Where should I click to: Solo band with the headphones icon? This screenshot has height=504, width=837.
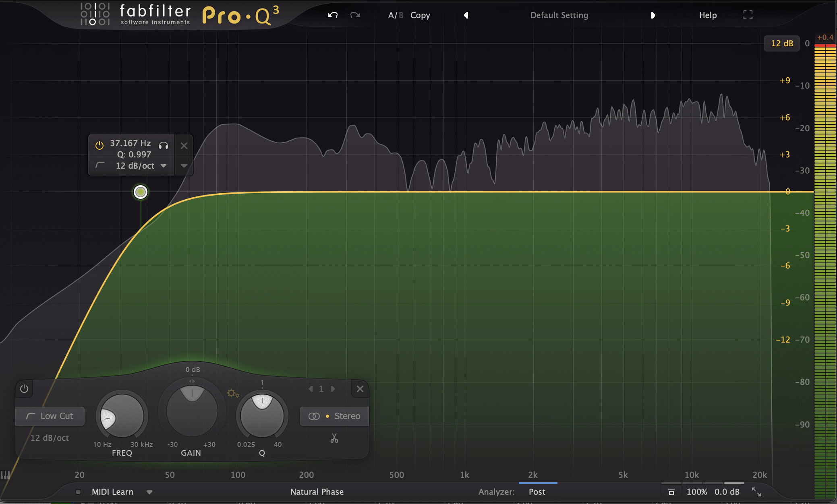[164, 145]
